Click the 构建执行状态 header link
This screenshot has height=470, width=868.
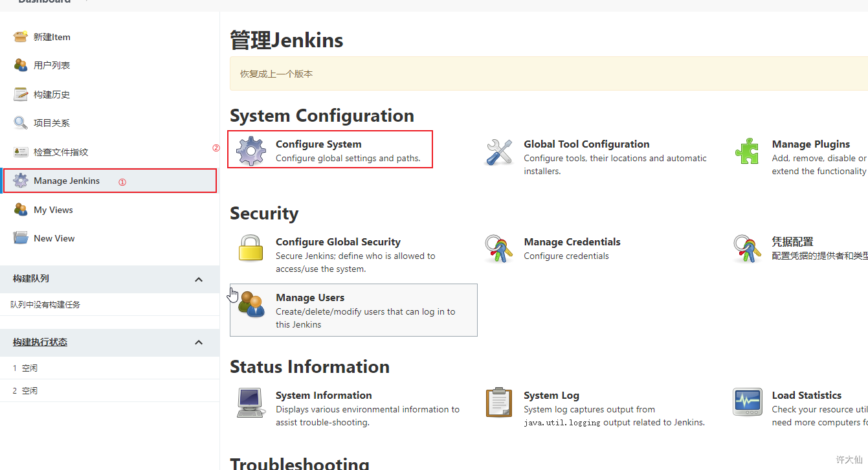[x=40, y=342]
